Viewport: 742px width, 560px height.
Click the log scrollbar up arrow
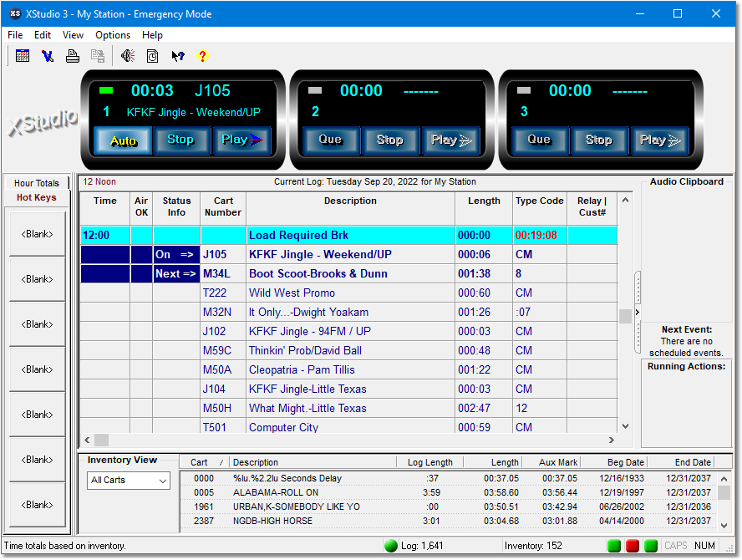coord(625,201)
